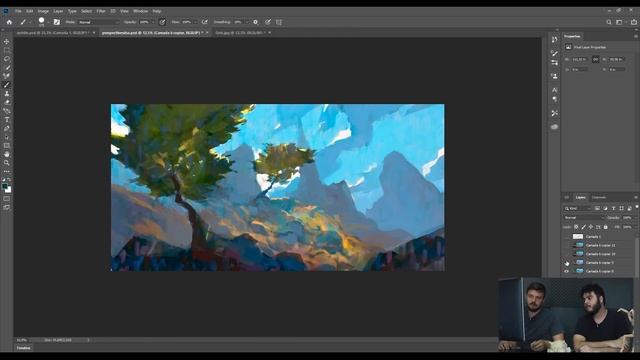Open the Brush Preset picker arrow
This screenshot has width=640, height=360.
(x=48, y=22)
